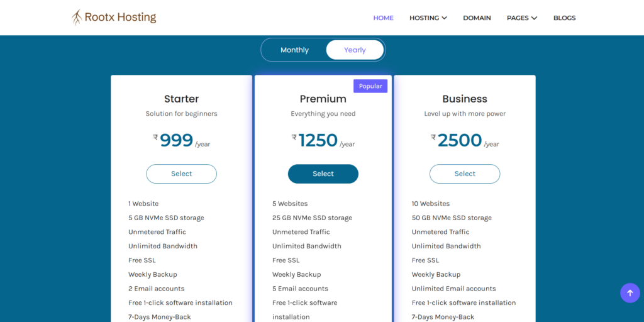Screen dimensions: 644x322
Task: Expand the Hosting dropdown chevron
Action: [x=445, y=18]
